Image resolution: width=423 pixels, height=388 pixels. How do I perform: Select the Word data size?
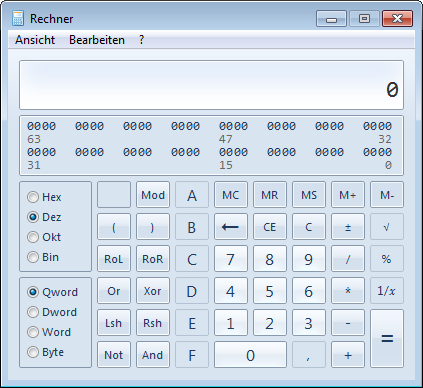(49, 332)
